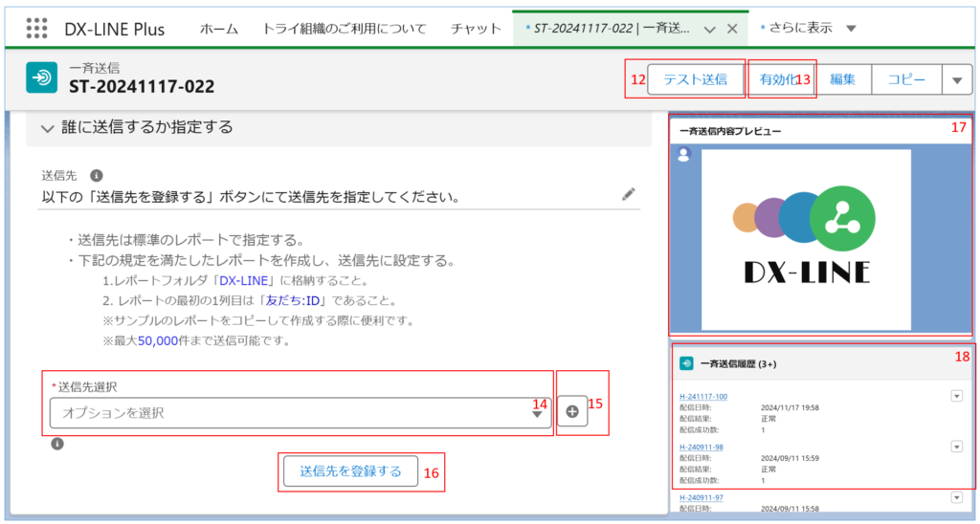Click the 一斉送信履歴 panel icon

pyautogui.click(x=686, y=363)
